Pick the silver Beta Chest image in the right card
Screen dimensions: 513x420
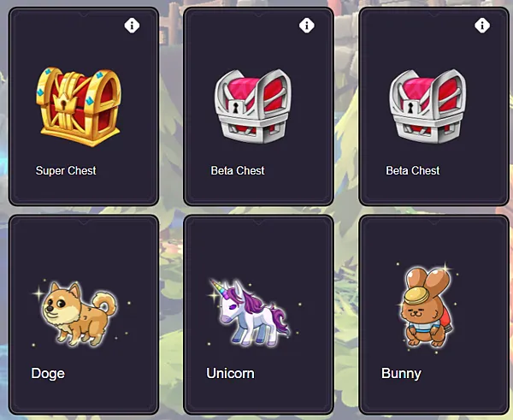428,106
